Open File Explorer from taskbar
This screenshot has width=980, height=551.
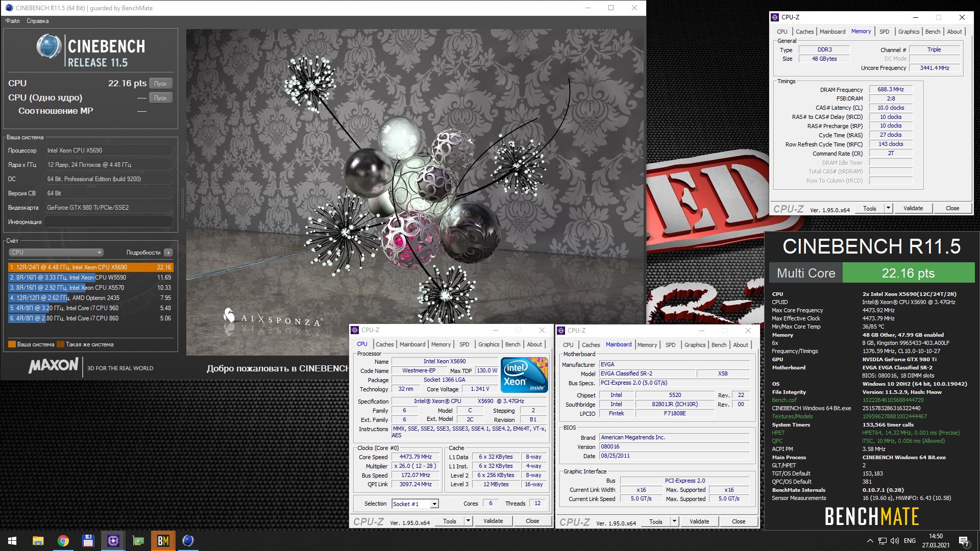[x=38, y=541]
